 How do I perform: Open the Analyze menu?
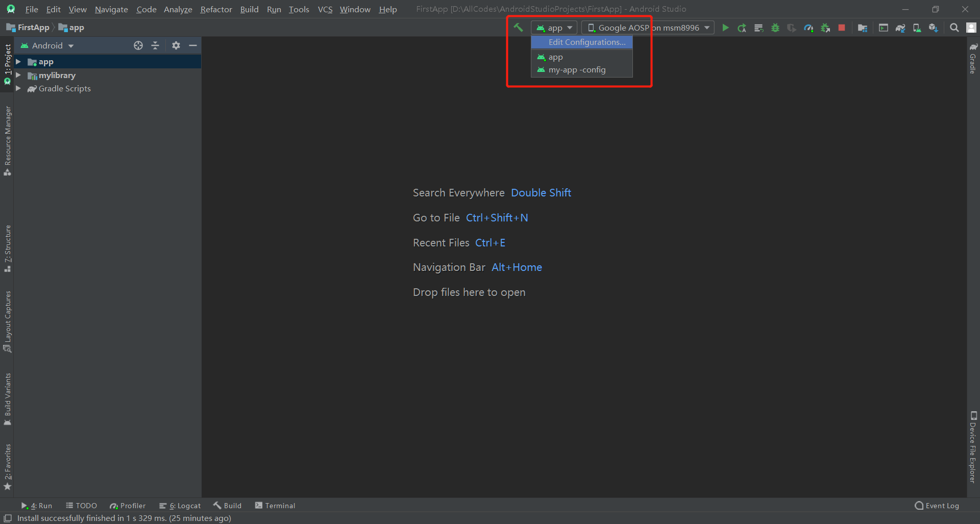[x=178, y=9]
